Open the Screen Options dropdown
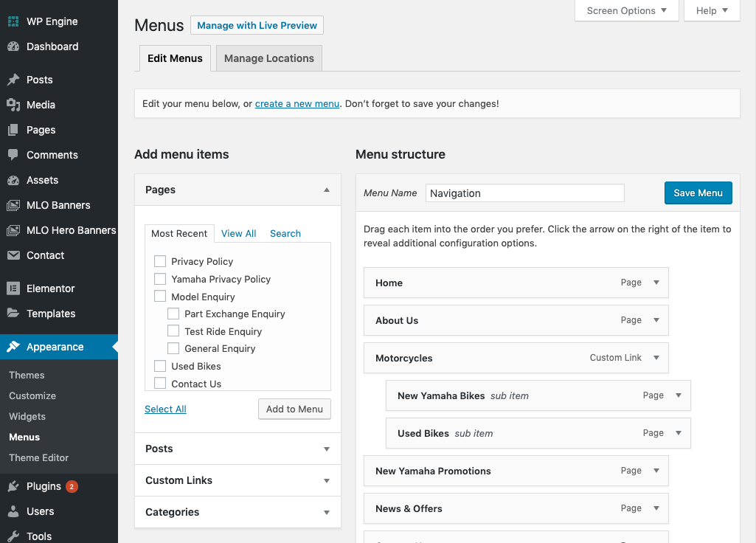The height and width of the screenshot is (543, 756). [626, 10]
